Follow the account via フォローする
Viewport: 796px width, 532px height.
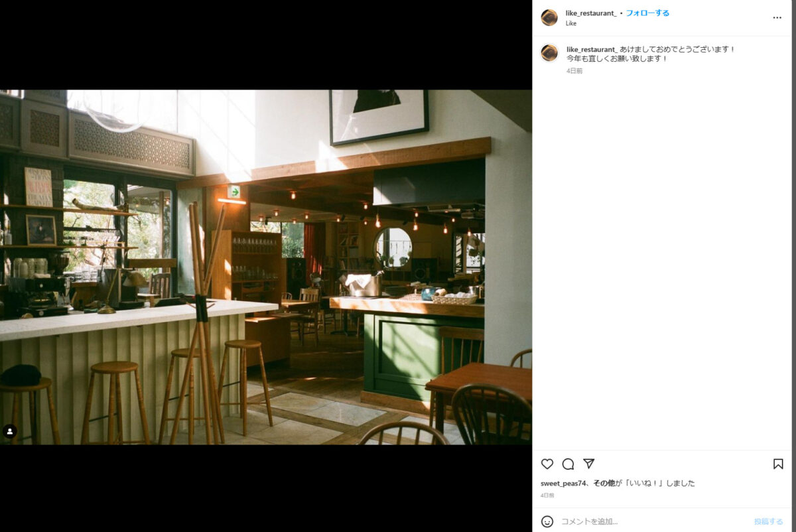tap(647, 13)
